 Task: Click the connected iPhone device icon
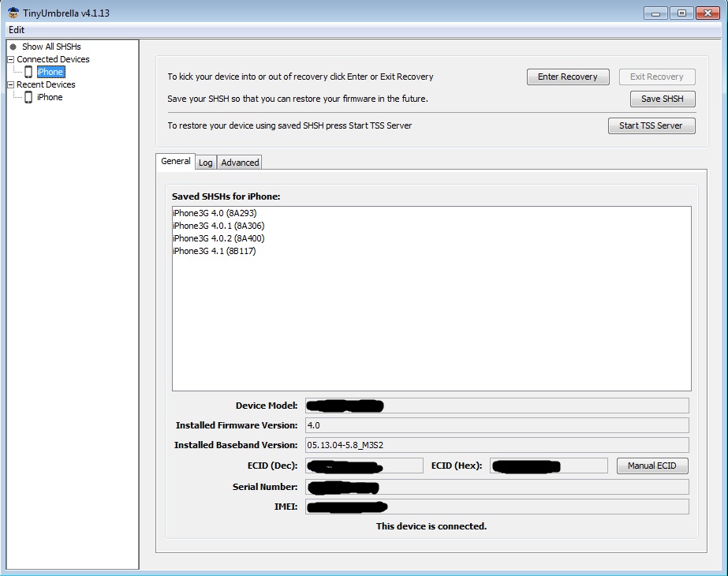pyautogui.click(x=28, y=72)
